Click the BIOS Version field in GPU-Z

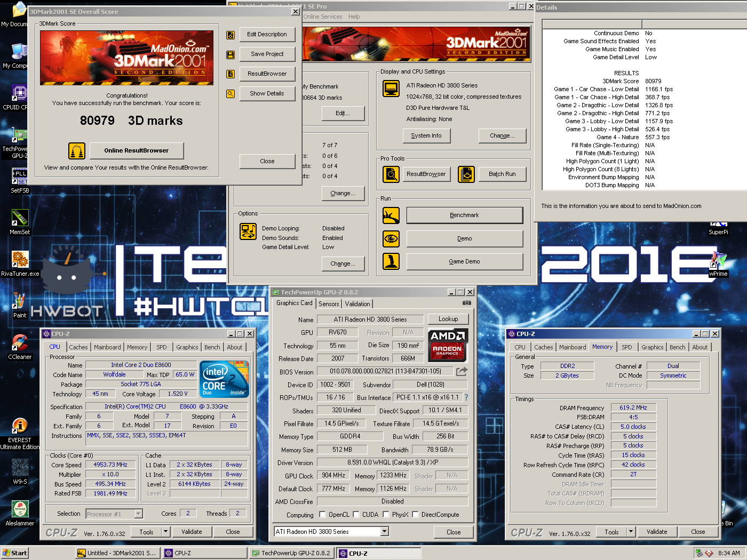(x=385, y=371)
